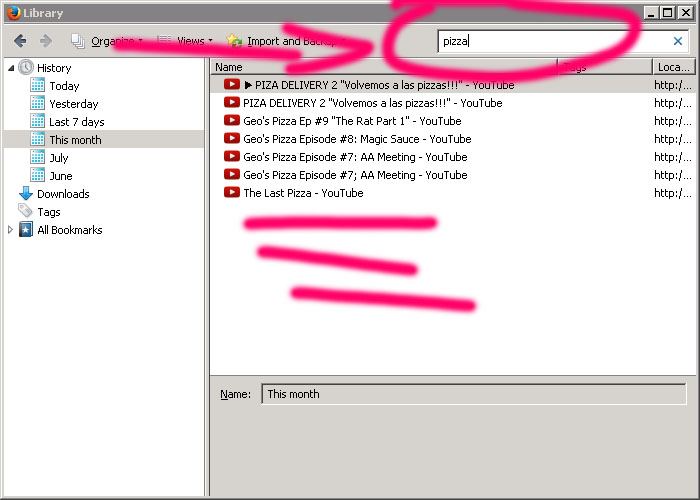Select Yesterday in History

coord(74,104)
